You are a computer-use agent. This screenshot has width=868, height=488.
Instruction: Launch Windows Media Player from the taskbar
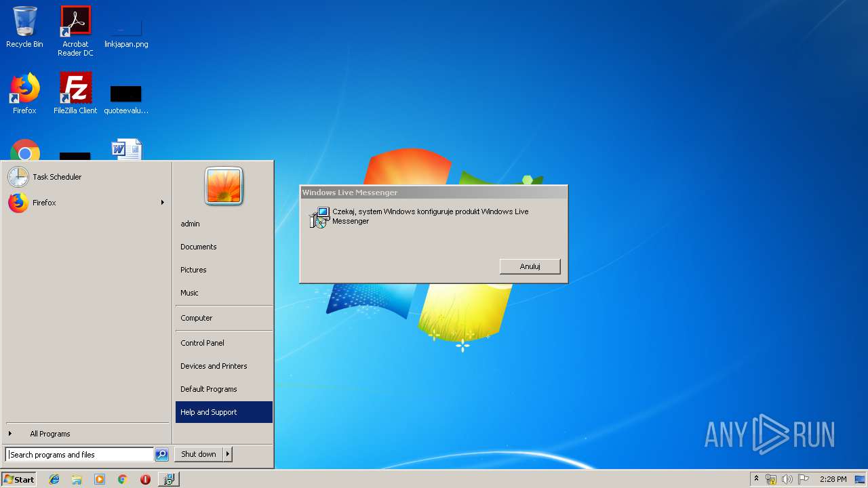click(100, 479)
